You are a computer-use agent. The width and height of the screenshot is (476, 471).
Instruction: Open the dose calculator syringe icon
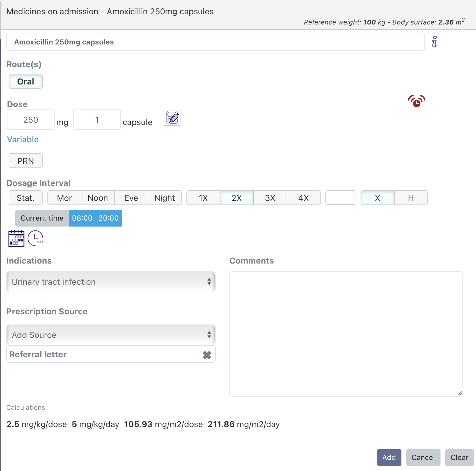[x=172, y=118]
